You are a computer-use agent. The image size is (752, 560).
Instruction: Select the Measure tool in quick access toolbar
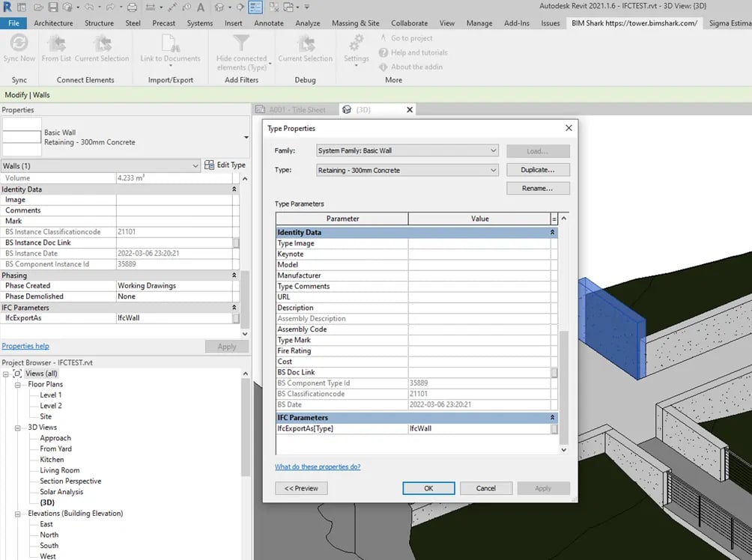[x=150, y=7]
